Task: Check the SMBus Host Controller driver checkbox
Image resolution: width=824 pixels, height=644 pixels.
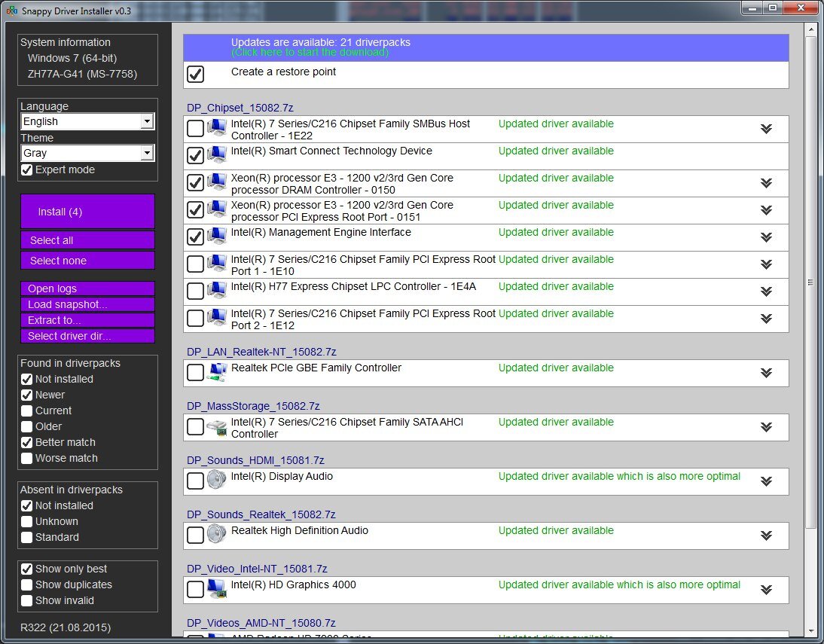Action: pyautogui.click(x=196, y=128)
